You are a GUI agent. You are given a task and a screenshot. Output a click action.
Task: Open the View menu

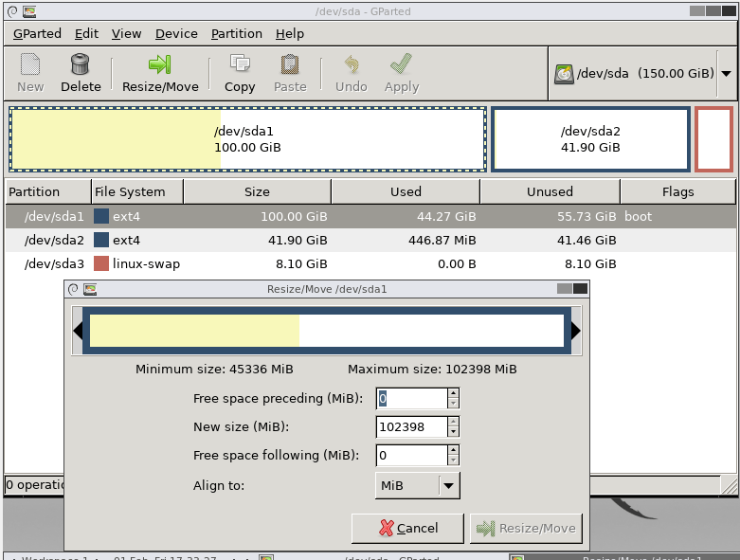tap(126, 34)
